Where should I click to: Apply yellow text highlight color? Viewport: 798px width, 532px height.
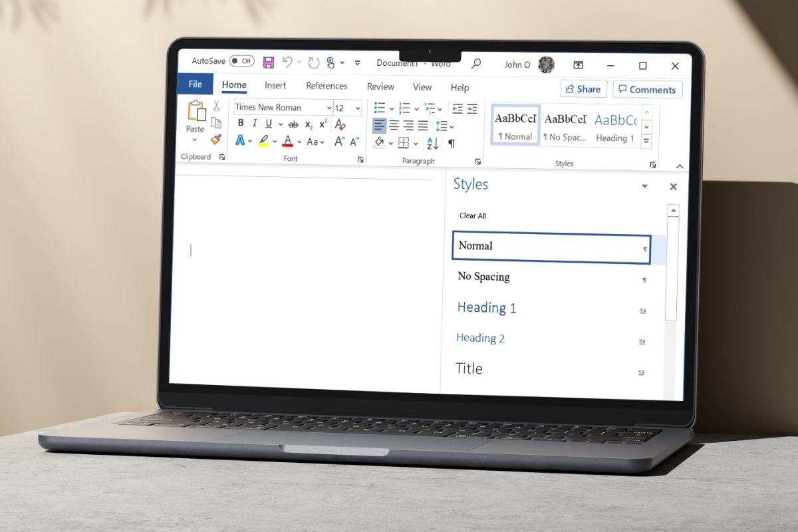click(263, 141)
